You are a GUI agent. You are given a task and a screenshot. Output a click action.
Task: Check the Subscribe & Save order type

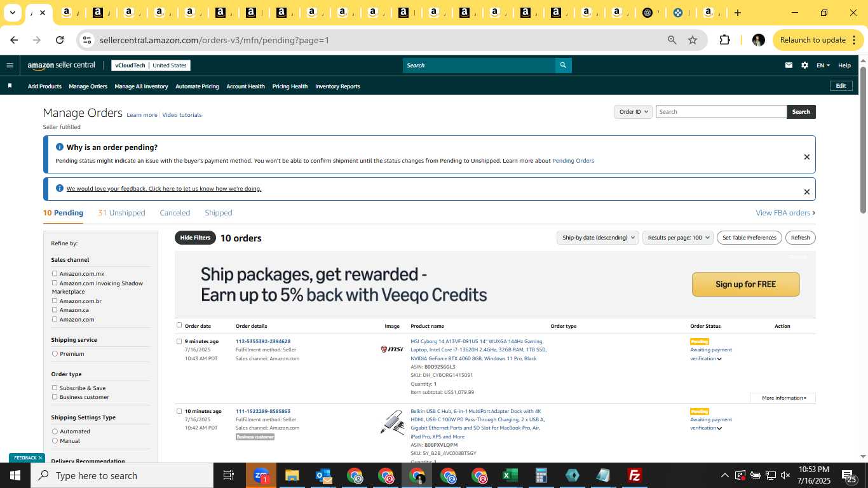coord(55,388)
